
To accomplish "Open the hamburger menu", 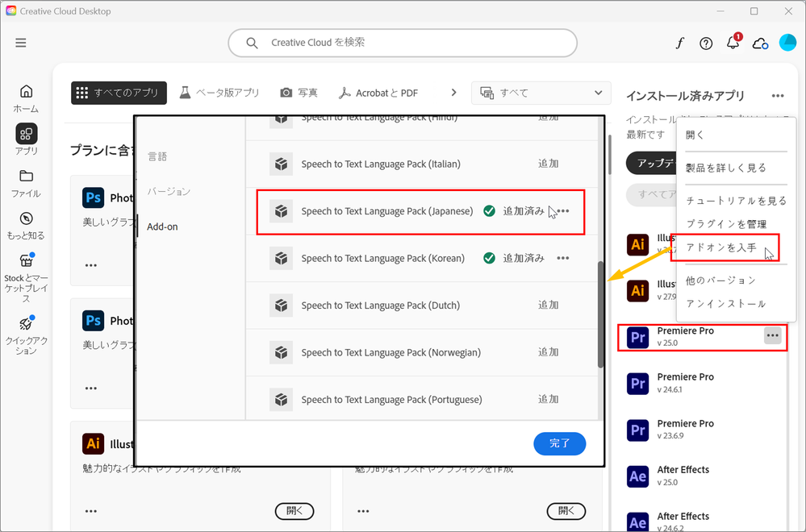I will (20, 43).
